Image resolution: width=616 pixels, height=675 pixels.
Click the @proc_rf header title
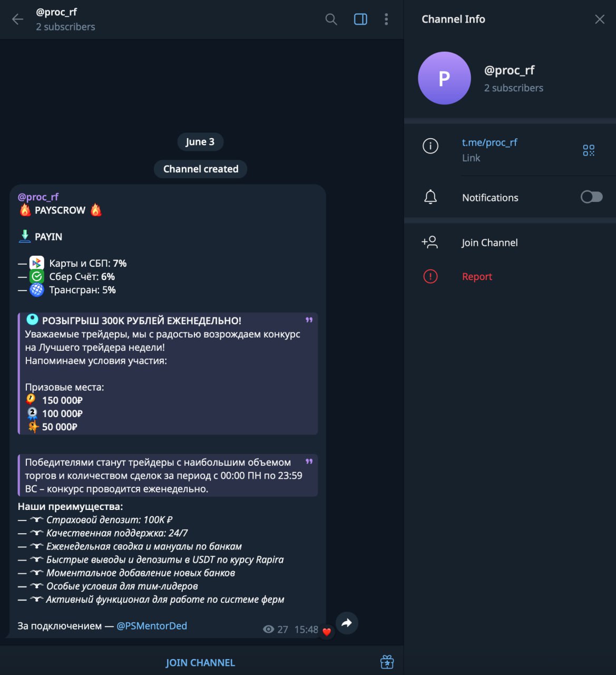point(56,12)
